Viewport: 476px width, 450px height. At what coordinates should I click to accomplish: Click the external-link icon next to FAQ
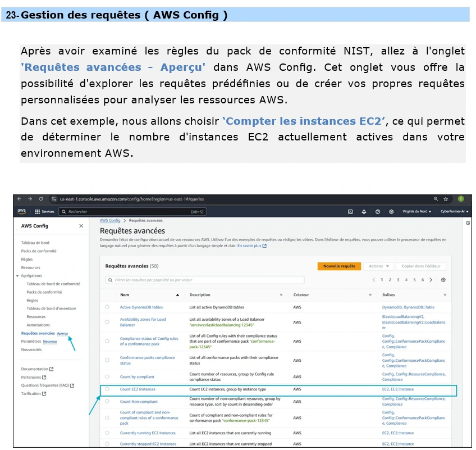tap(72, 385)
